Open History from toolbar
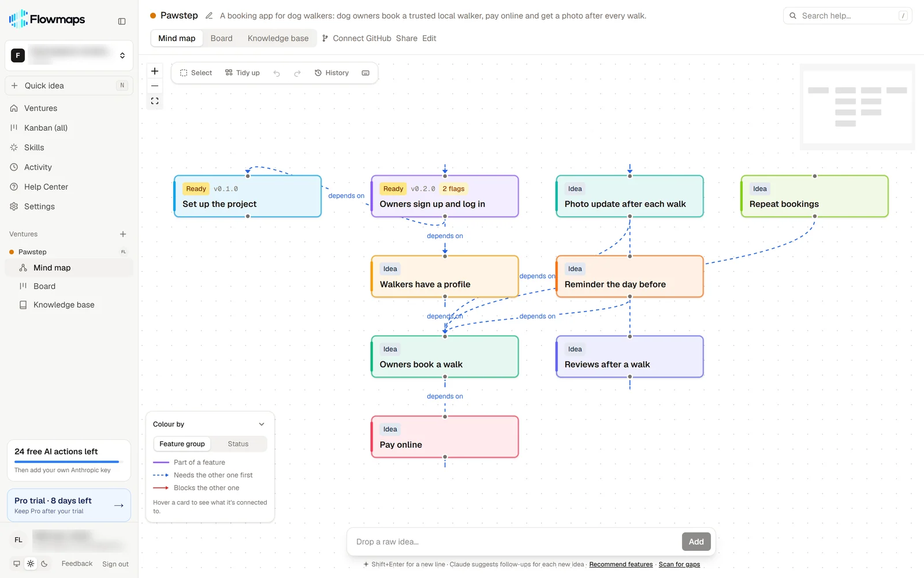The image size is (924, 578). tap(331, 73)
